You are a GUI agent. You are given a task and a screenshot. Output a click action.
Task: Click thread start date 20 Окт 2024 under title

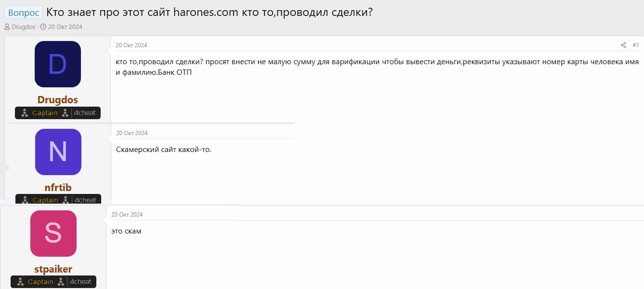[65, 27]
